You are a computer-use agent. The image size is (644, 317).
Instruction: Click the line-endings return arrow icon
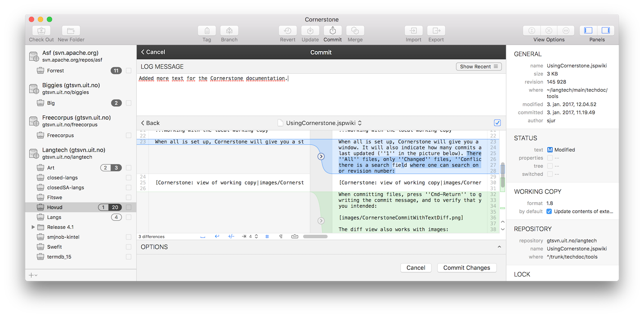coord(217,237)
